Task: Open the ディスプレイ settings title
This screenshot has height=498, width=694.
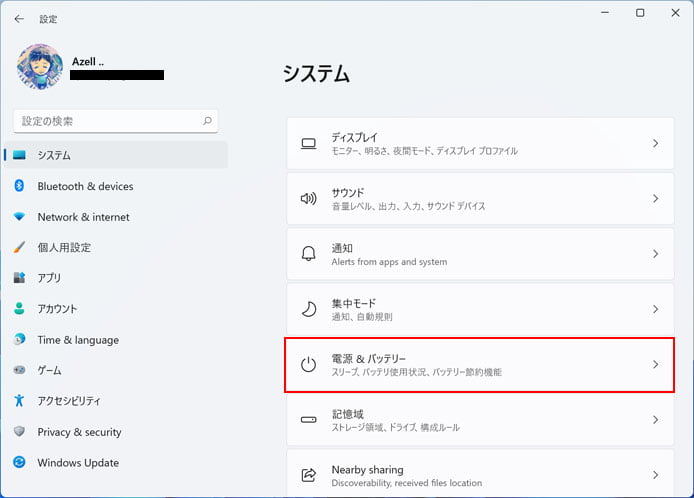Action: click(355, 137)
